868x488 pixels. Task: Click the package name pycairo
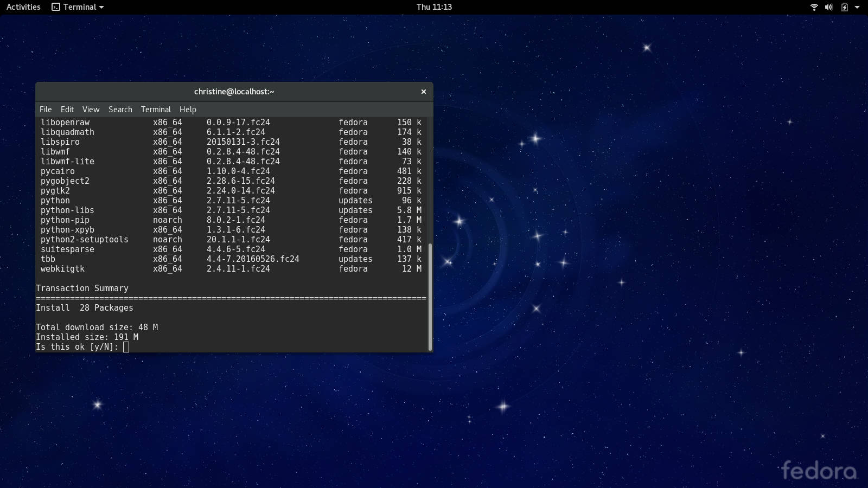(58, 171)
